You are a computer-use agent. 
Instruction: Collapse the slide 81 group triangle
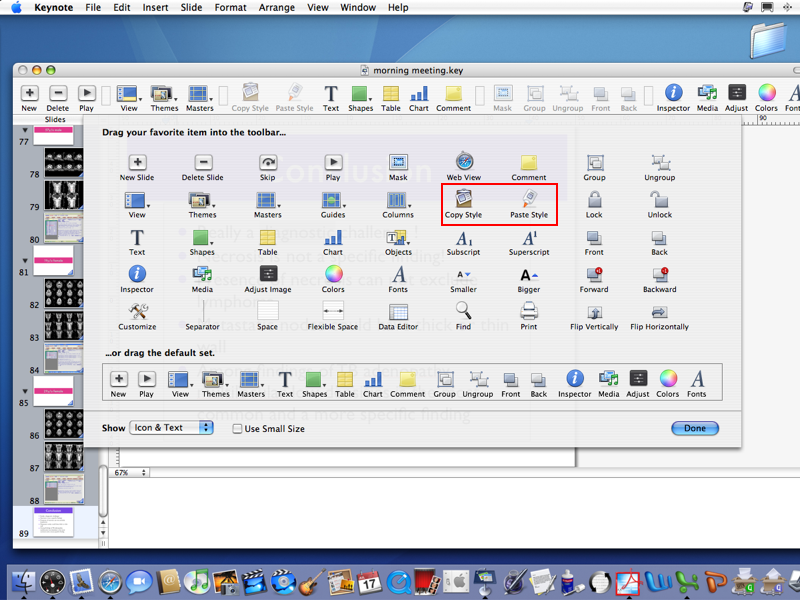[x=24, y=261]
